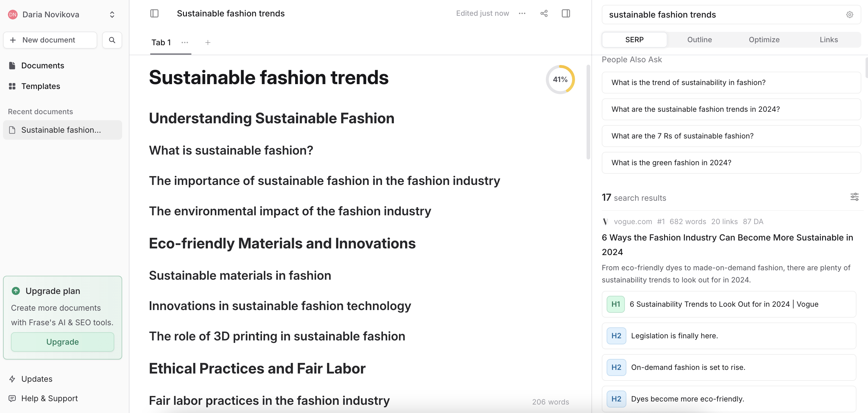Click the vogue.com domain text
Screen dimensions: 868x413
[632, 221]
